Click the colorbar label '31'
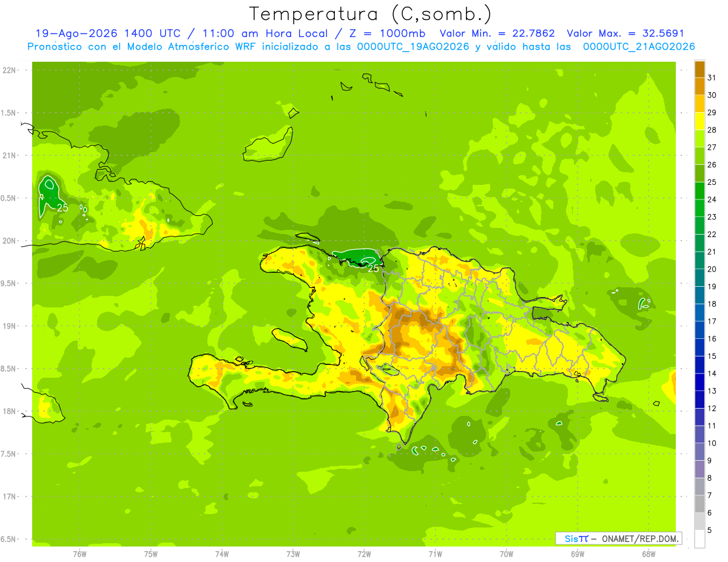The image size is (728, 562). pyautogui.click(x=712, y=78)
